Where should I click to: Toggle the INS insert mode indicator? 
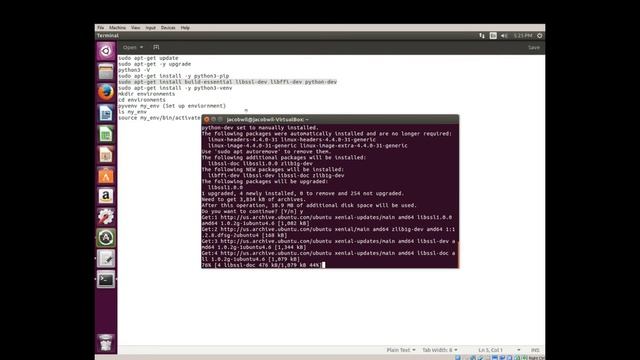pos(535,350)
